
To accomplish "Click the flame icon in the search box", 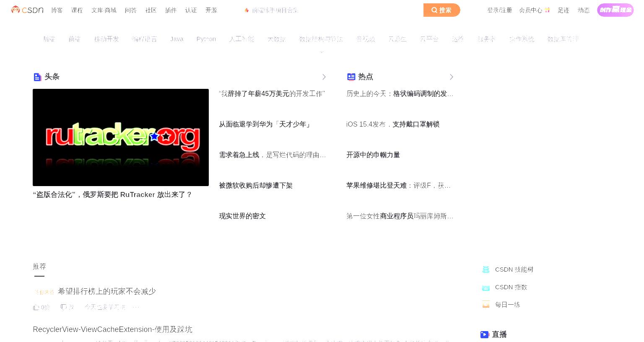I will [247, 10].
